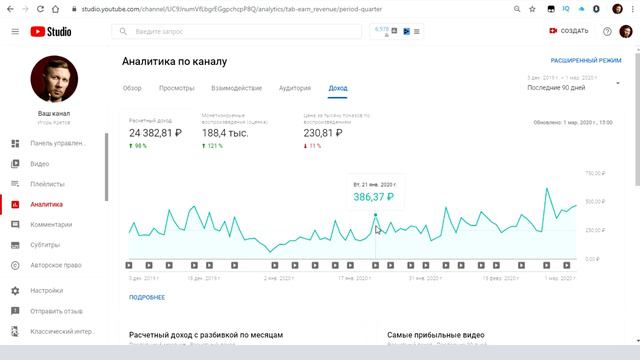Viewport: 640px width, 360px height.
Task: Click the video marker below the hovered chart point
Action: pyautogui.click(x=376, y=265)
